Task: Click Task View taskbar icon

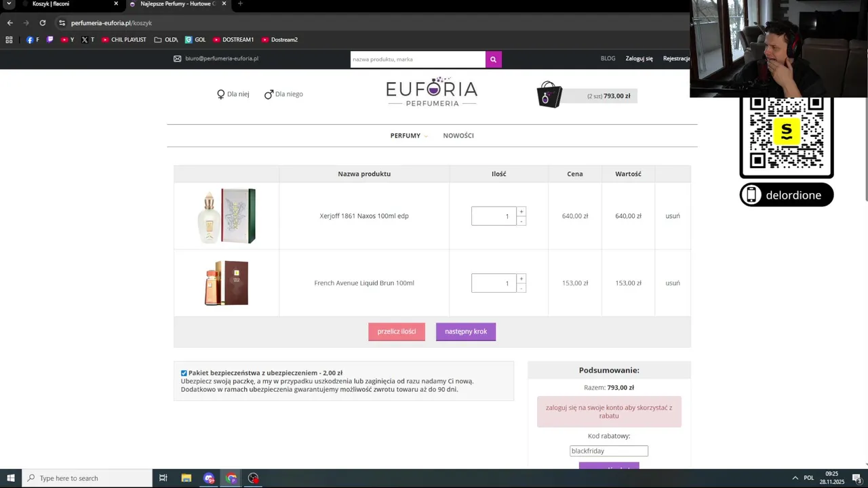Action: point(163,479)
